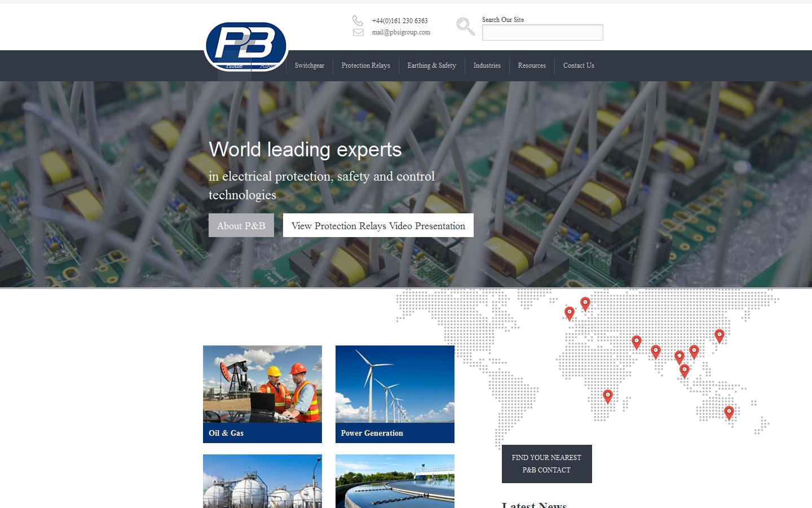Click the magnifying glass search icon
The height and width of the screenshot is (508, 812).
(465, 27)
